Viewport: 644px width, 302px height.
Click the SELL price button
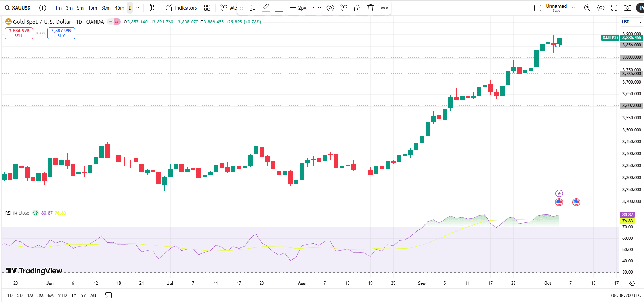(x=19, y=33)
